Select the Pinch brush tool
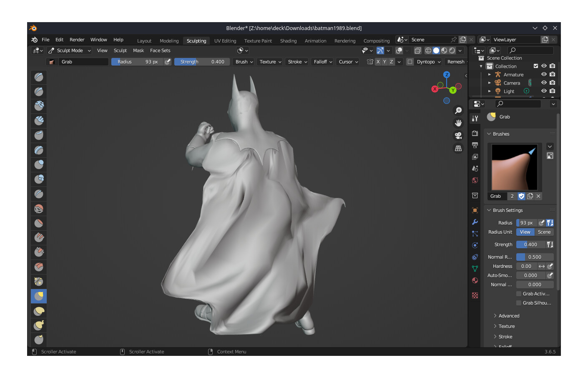This screenshot has width=588, height=388. tap(39, 281)
